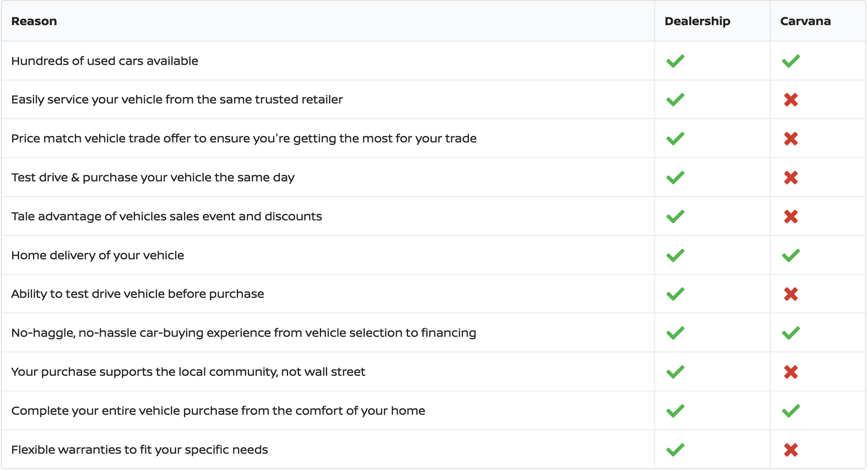868x471 pixels.
Task: Click Carvana red X for Flexible warranties row
Action: (x=791, y=450)
